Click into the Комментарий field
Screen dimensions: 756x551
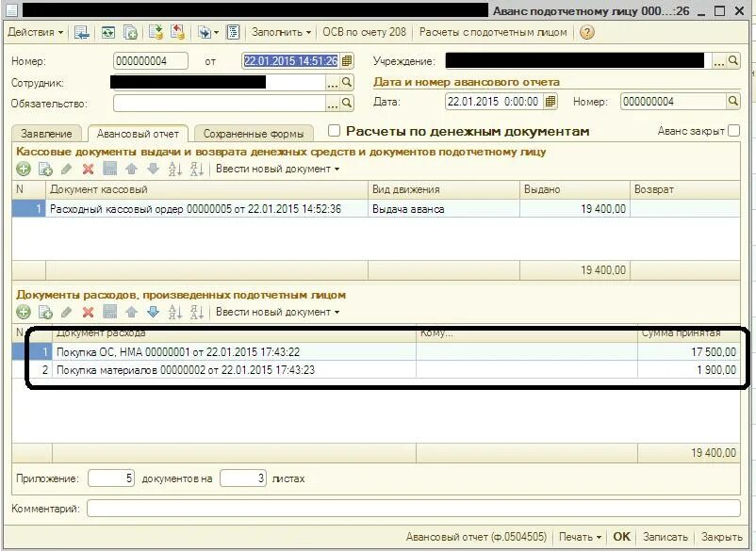(x=414, y=508)
